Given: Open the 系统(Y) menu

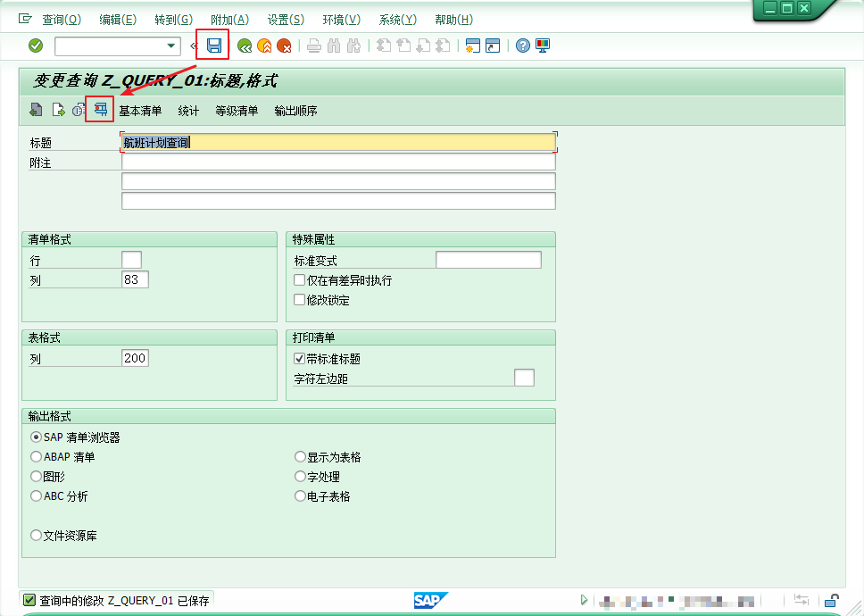Looking at the screenshot, I should pos(398,20).
